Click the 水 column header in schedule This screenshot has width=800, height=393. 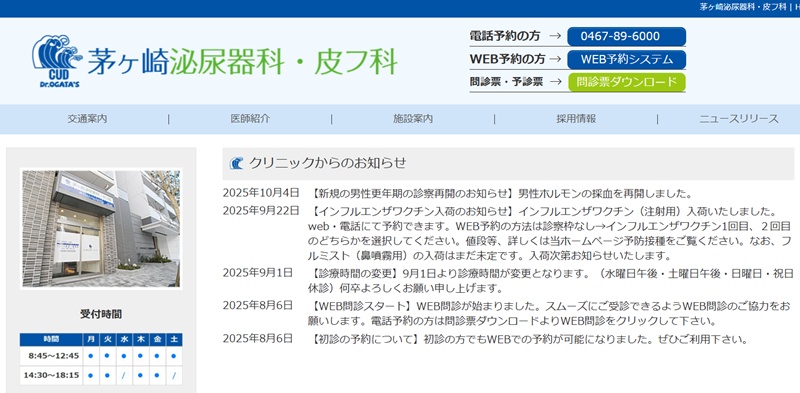pyautogui.click(x=124, y=339)
